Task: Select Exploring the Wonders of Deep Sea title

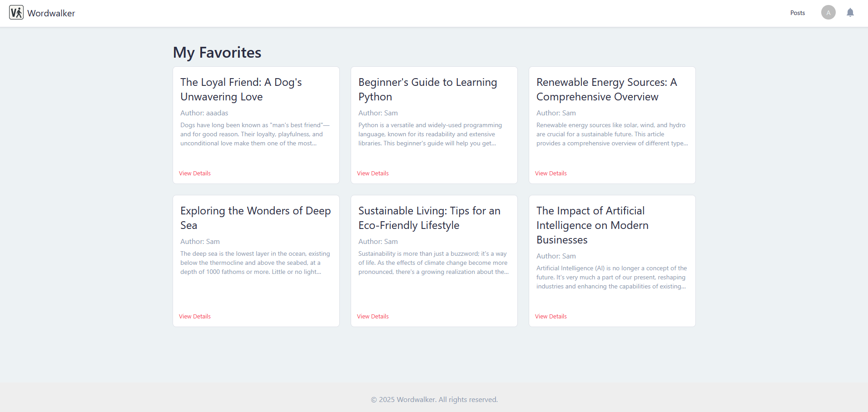Action: (256, 218)
